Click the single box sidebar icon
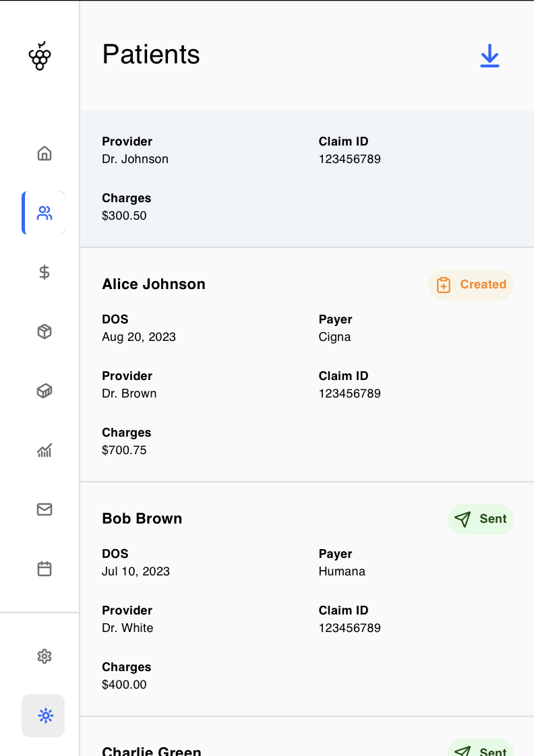Screen dimensions: 534x756 point(44,332)
